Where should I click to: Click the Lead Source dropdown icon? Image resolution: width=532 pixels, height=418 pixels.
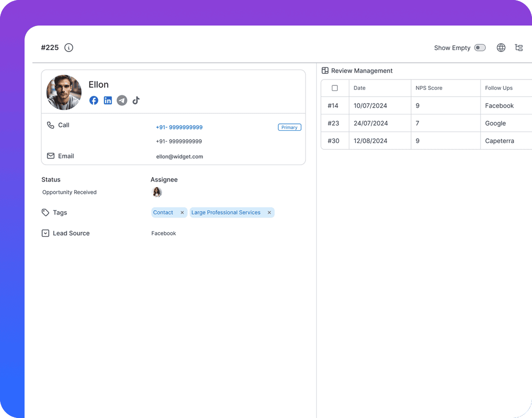pos(46,233)
